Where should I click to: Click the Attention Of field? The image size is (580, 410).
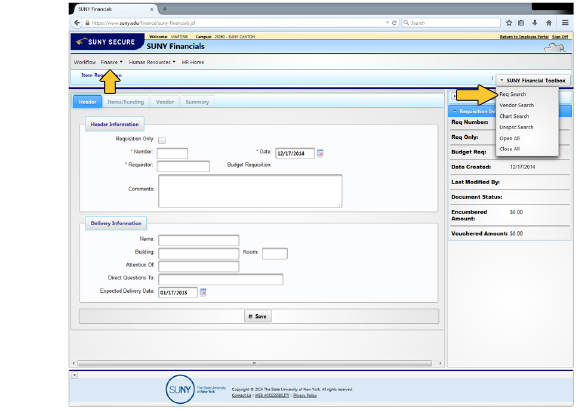199,266
